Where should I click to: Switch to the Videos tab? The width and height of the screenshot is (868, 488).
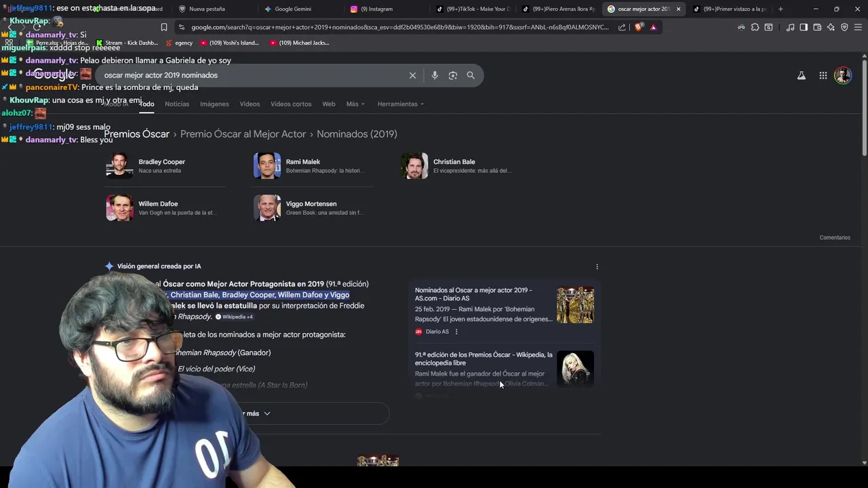250,104
